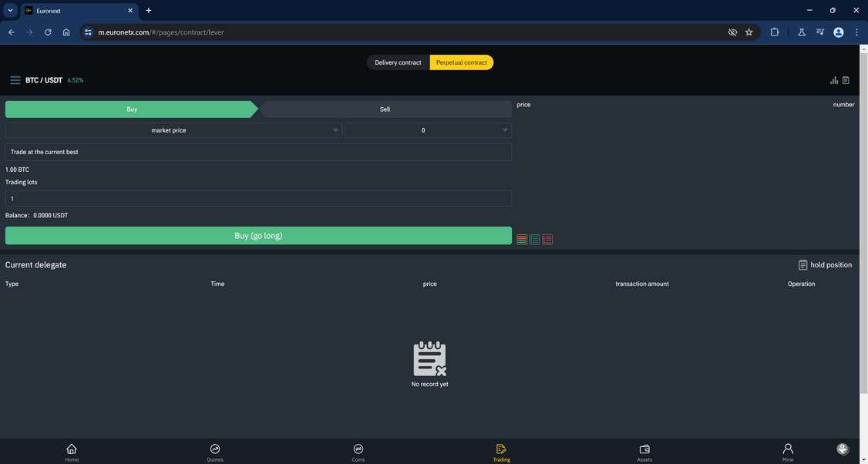
Task: Open the customer service icon bottom right
Action: click(x=843, y=448)
